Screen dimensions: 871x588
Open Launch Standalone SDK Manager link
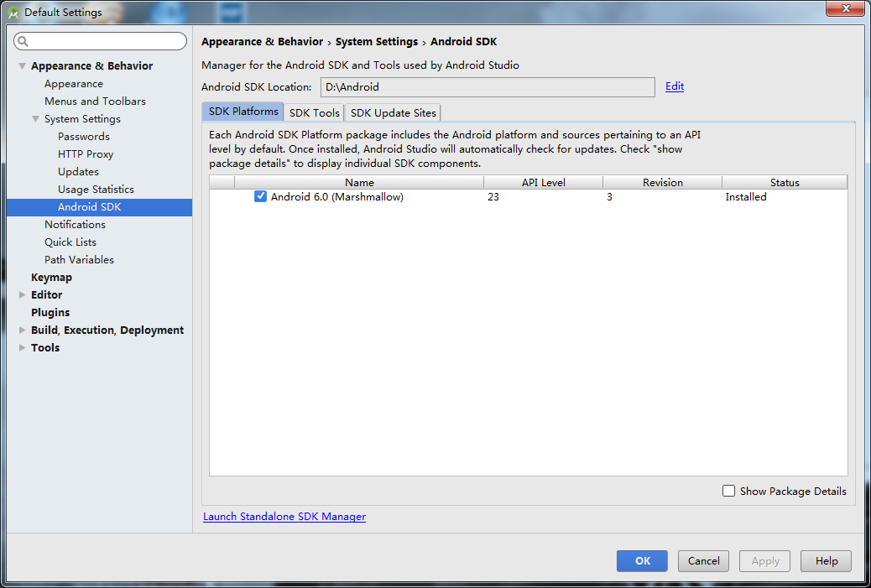284,517
